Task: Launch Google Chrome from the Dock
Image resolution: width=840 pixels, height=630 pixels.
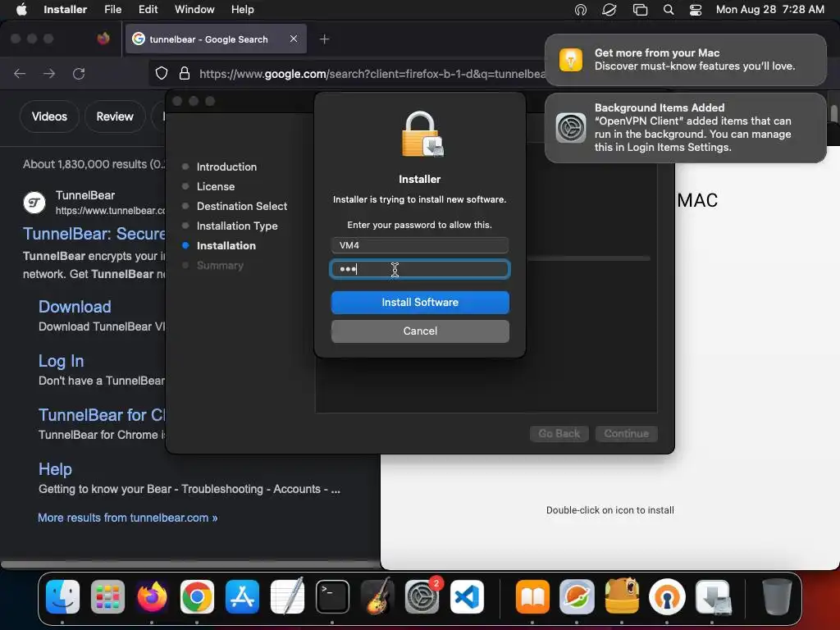Action: (197, 596)
